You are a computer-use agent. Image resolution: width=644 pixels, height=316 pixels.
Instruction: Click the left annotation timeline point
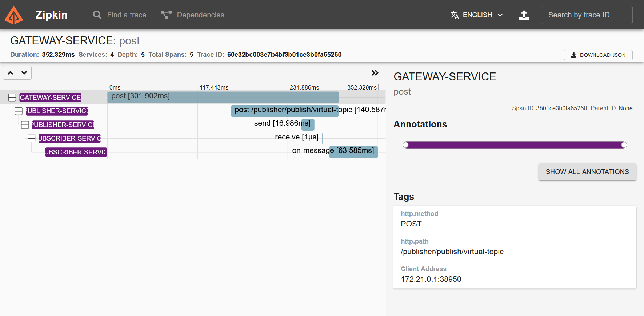tap(406, 145)
